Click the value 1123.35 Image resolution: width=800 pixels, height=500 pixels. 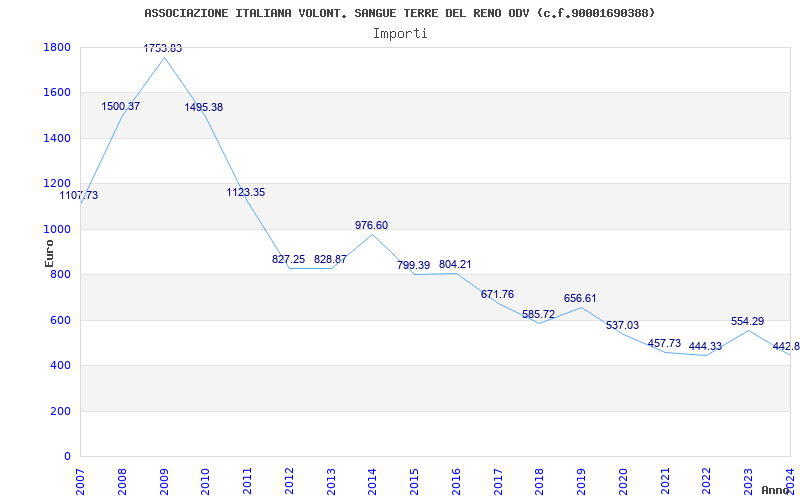(x=246, y=193)
